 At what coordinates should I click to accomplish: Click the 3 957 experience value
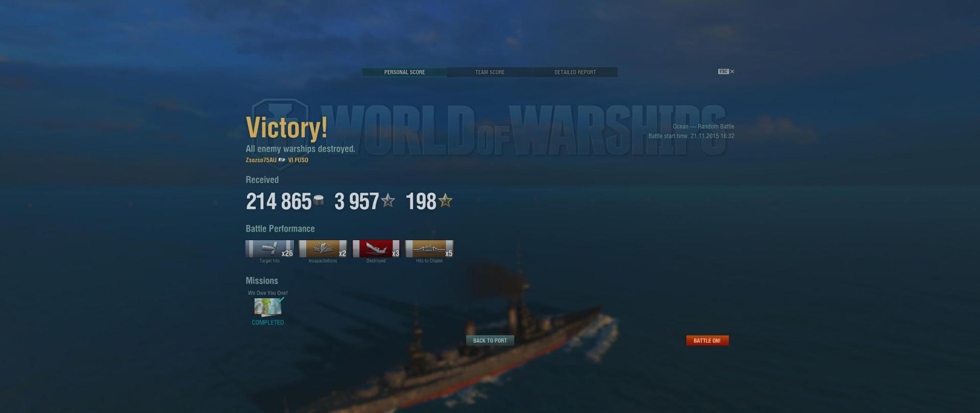click(357, 201)
